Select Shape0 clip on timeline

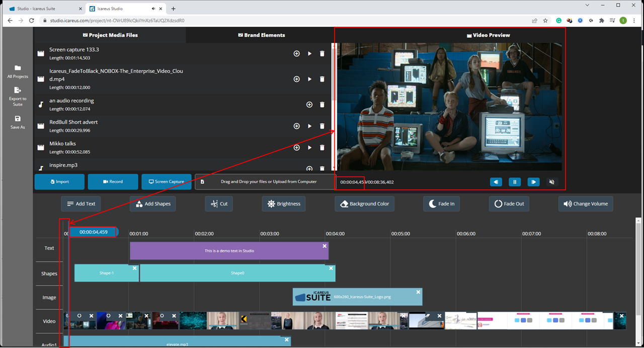tap(237, 273)
